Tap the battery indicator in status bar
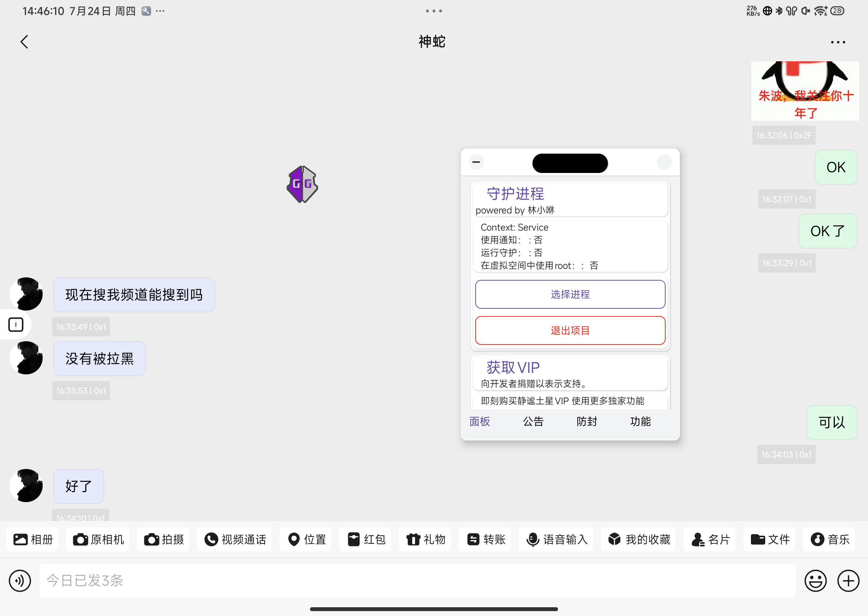This screenshot has width=868, height=616. click(837, 11)
